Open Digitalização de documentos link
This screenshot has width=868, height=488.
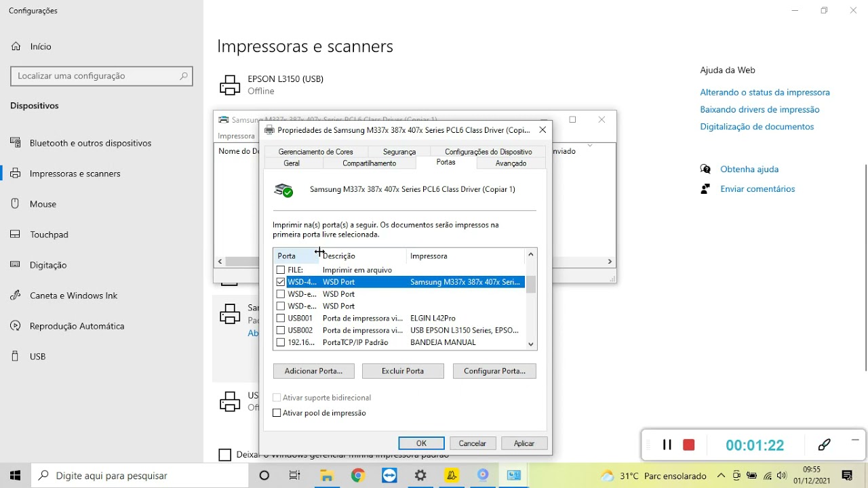point(757,127)
